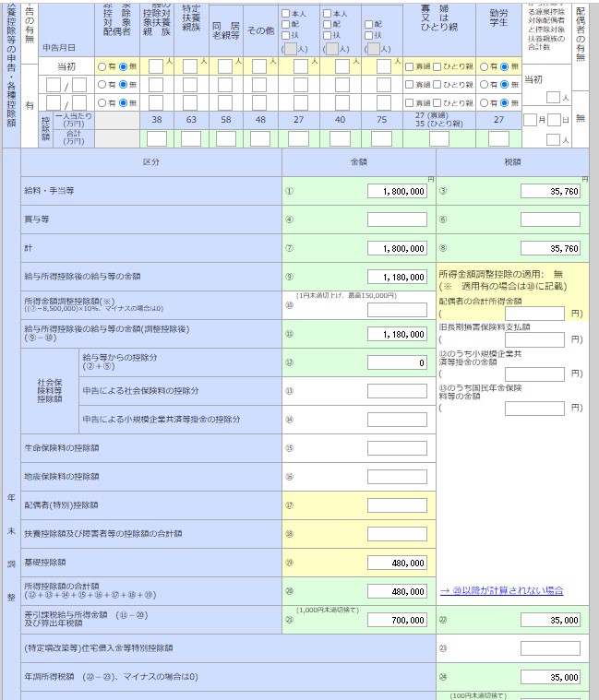
Task: Click the 金額 column header
Action: [x=359, y=162]
